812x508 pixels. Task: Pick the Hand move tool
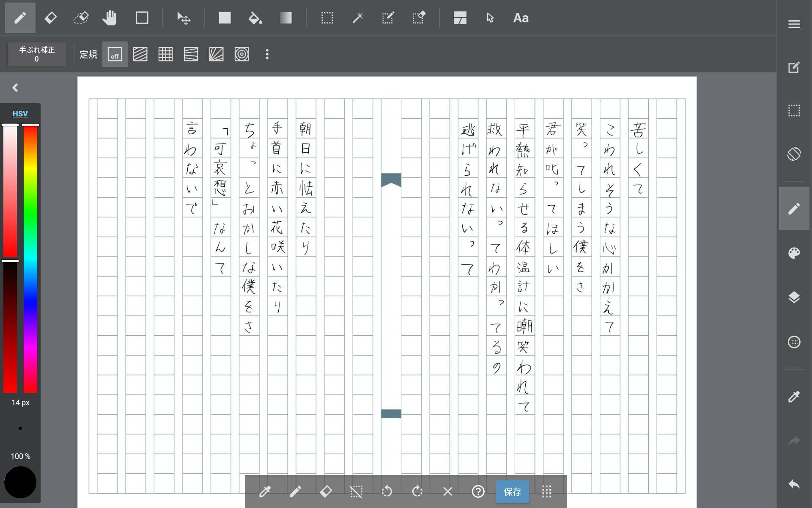110,18
